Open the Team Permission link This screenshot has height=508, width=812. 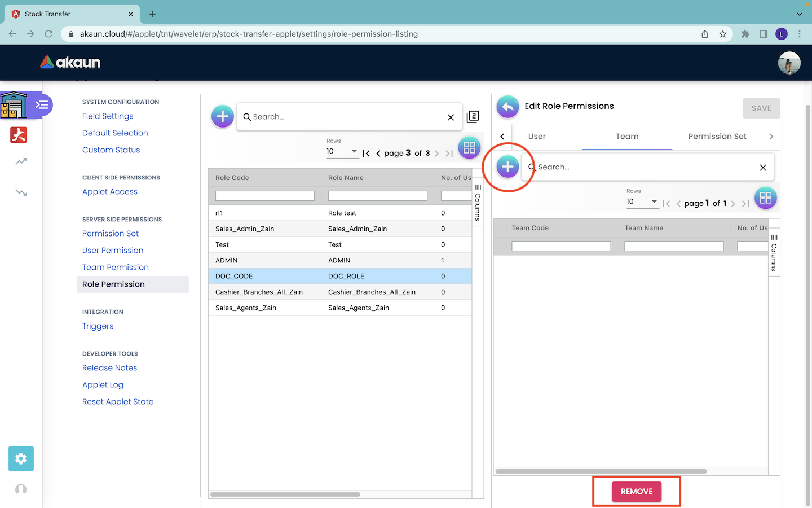116,268
